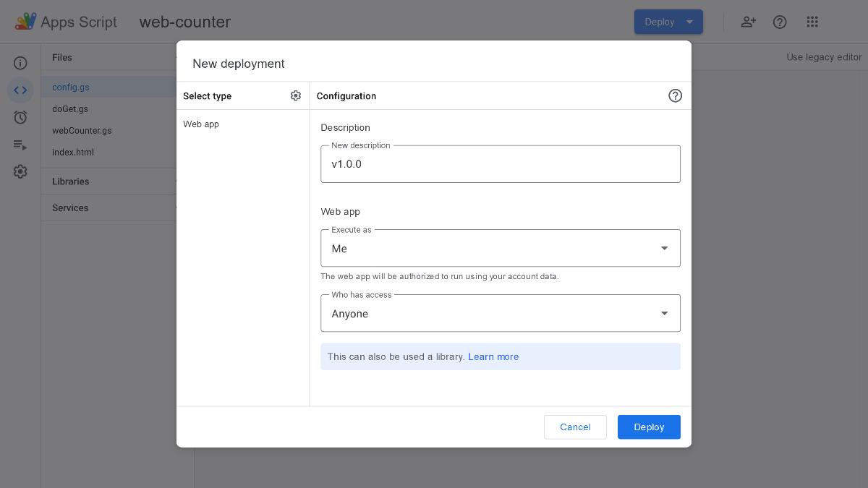
Task: Click the Cancel button
Action: click(575, 427)
